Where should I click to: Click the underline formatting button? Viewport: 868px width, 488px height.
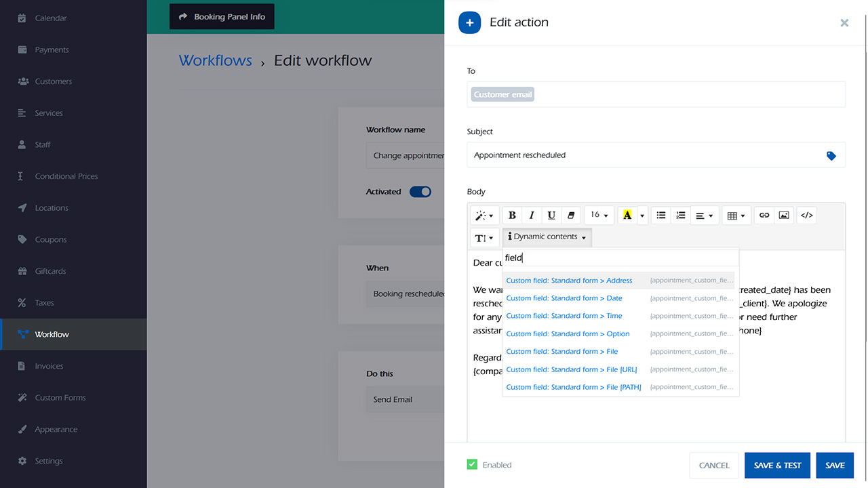pyautogui.click(x=551, y=216)
